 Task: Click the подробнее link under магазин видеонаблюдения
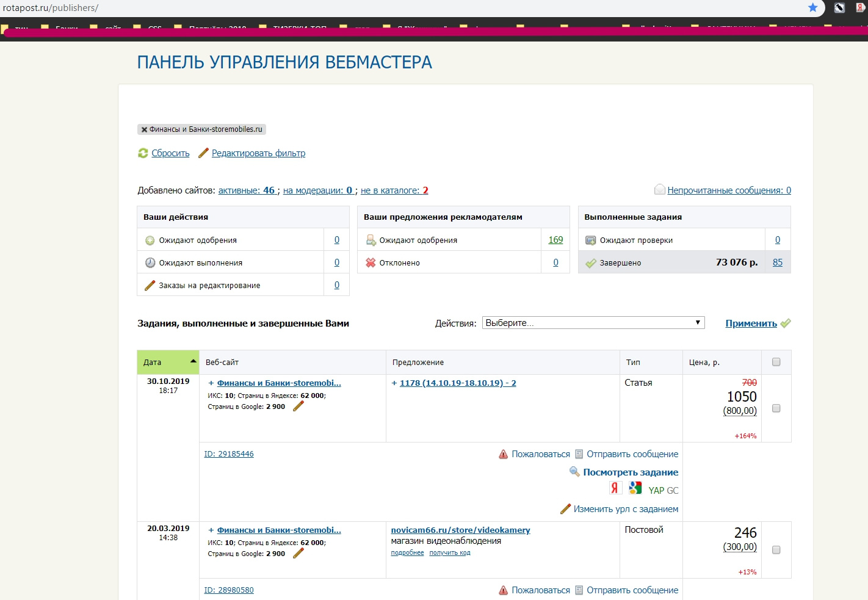(x=407, y=552)
